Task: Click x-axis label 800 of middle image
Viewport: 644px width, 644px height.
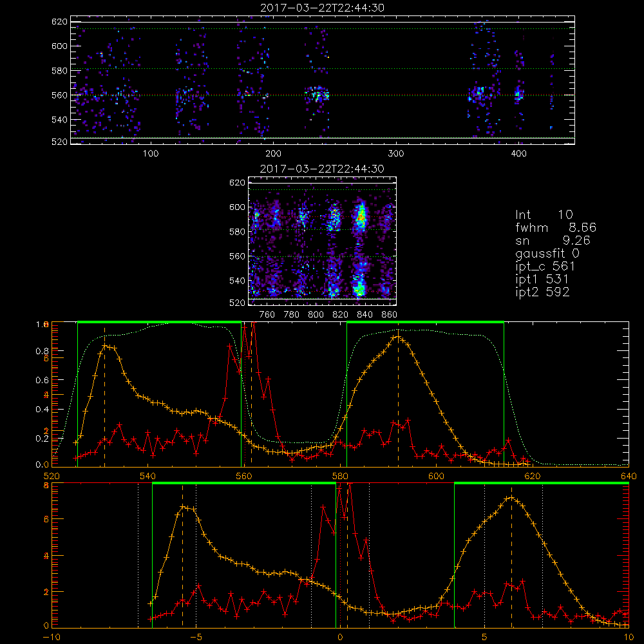Action: [316, 315]
